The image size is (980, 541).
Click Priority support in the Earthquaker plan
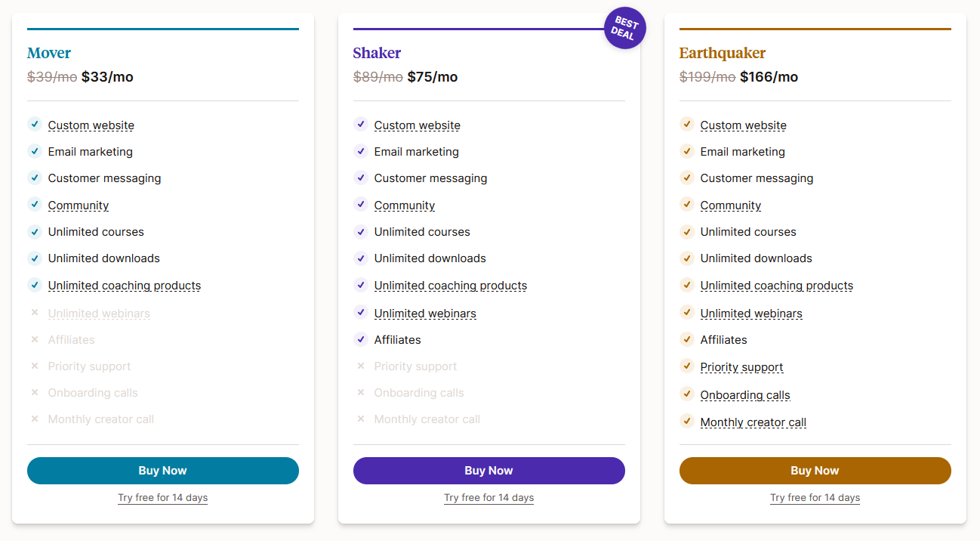[x=742, y=367]
